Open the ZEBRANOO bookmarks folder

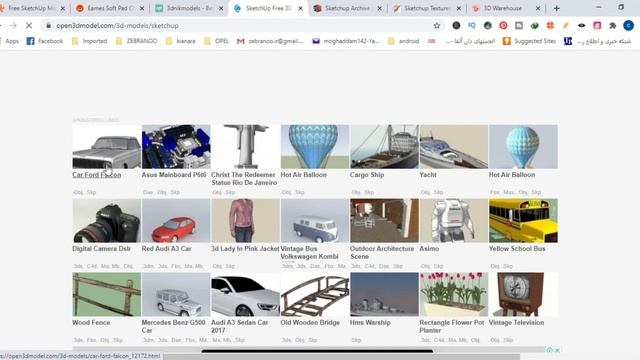click(x=136, y=41)
